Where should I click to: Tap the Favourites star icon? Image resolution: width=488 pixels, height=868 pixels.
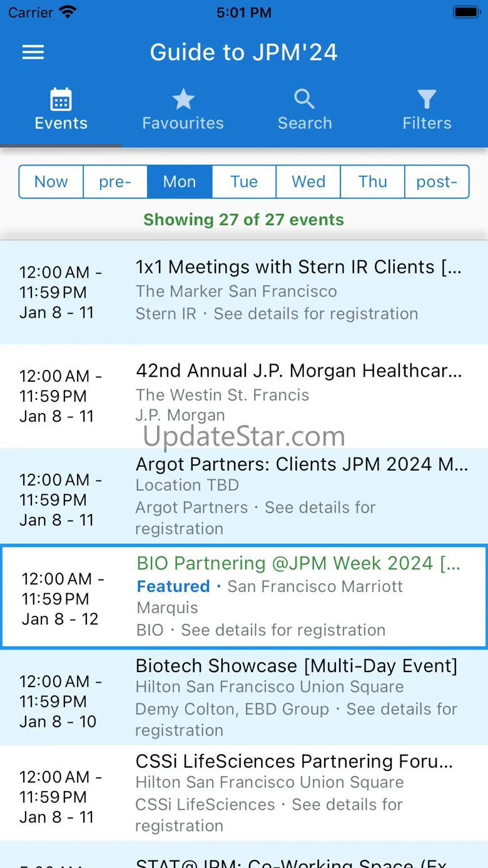point(183,100)
